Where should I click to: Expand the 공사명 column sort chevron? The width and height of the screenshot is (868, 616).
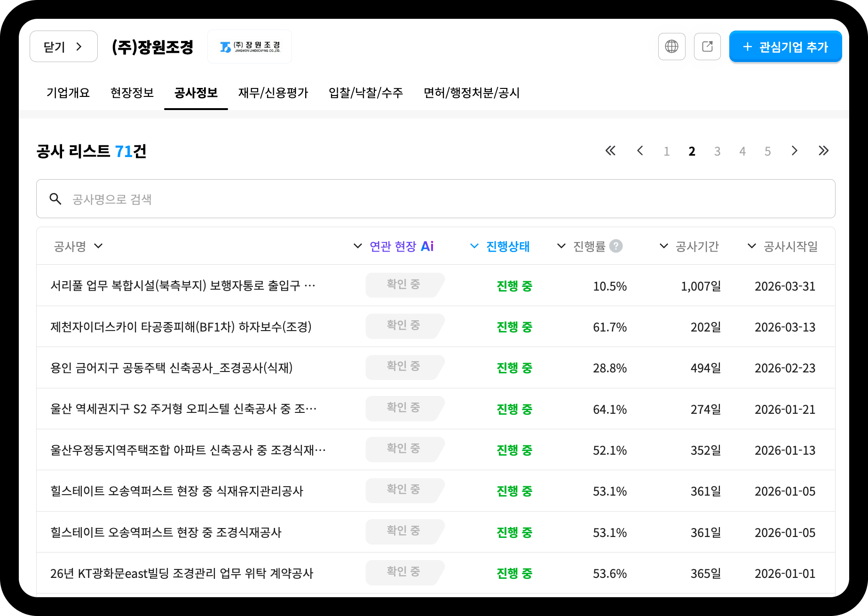pyautogui.click(x=98, y=246)
